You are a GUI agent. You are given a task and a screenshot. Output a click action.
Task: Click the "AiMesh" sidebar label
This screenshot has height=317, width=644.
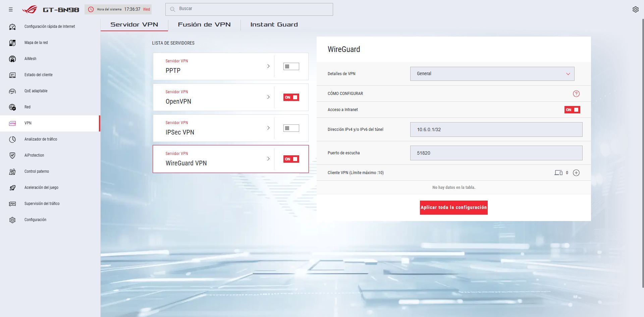30,59
